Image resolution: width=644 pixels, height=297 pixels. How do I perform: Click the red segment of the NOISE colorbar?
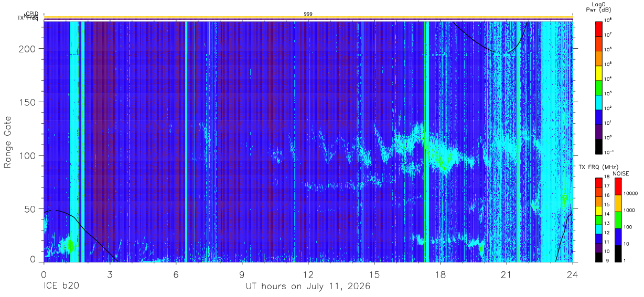point(618,186)
